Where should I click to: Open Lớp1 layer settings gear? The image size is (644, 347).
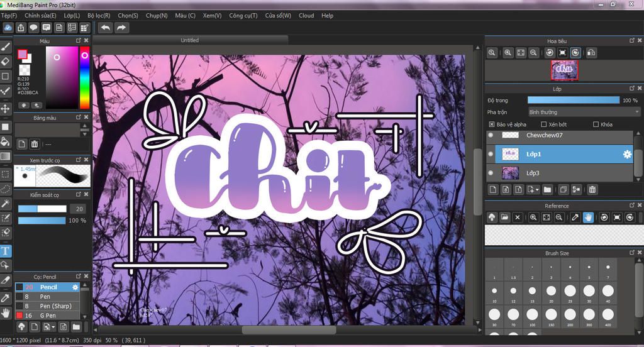tap(627, 154)
